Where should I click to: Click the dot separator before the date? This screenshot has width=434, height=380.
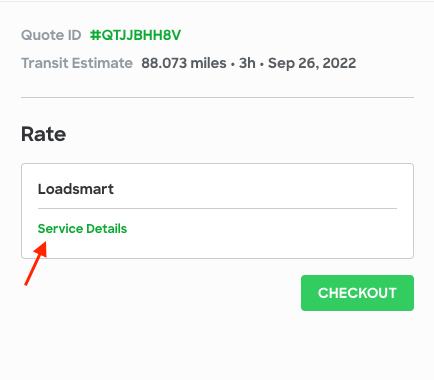pyautogui.click(x=262, y=64)
